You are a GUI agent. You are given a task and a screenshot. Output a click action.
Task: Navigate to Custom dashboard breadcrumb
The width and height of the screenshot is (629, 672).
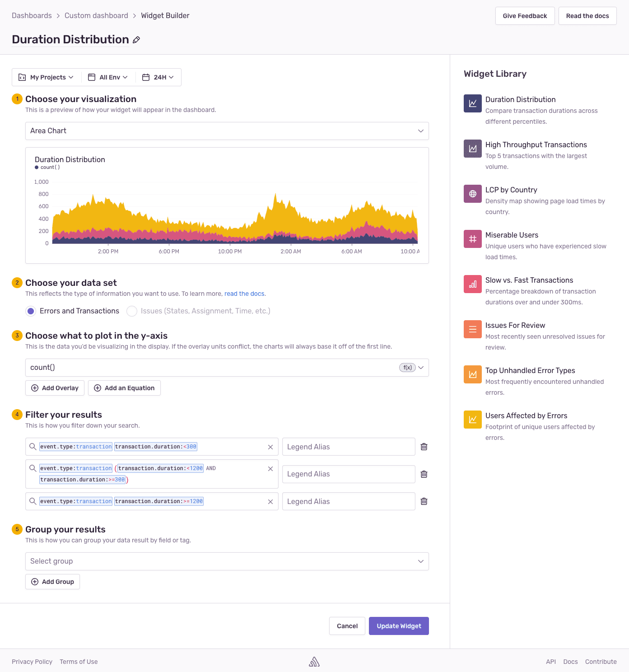96,16
